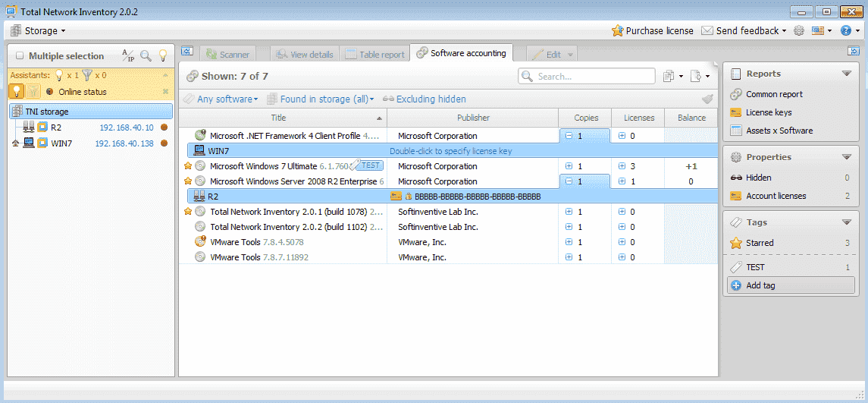
Task: Open Assets x Software report
Action: pyautogui.click(x=779, y=131)
